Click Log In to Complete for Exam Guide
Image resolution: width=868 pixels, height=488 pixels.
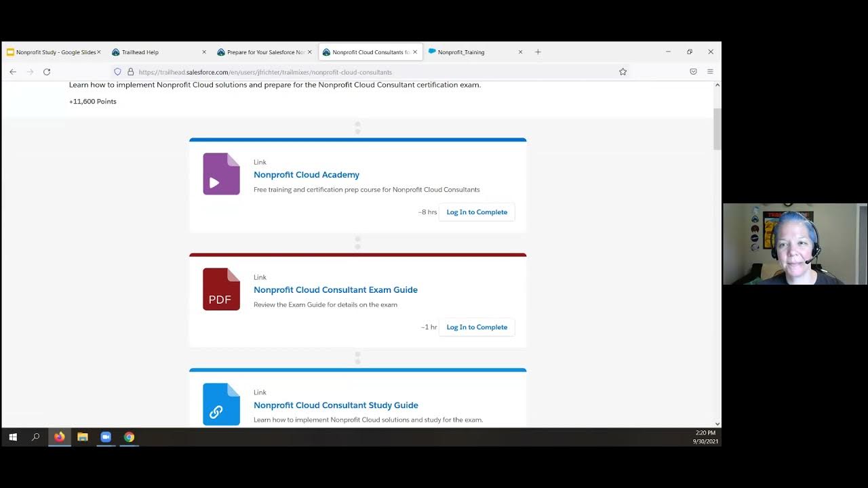pos(477,327)
